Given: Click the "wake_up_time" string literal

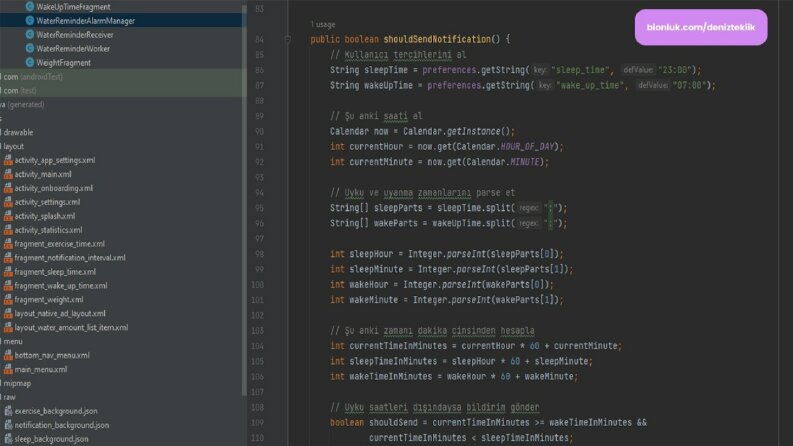Looking at the screenshot, I should tap(591, 85).
